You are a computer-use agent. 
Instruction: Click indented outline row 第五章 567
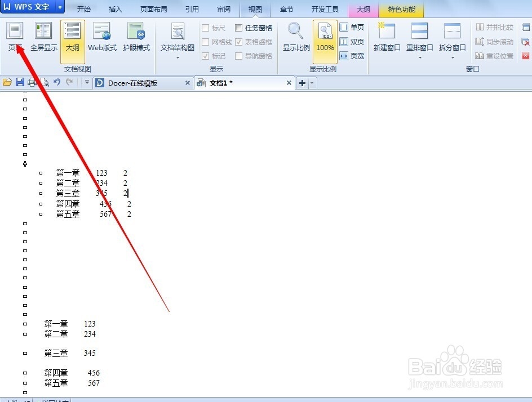(x=94, y=214)
